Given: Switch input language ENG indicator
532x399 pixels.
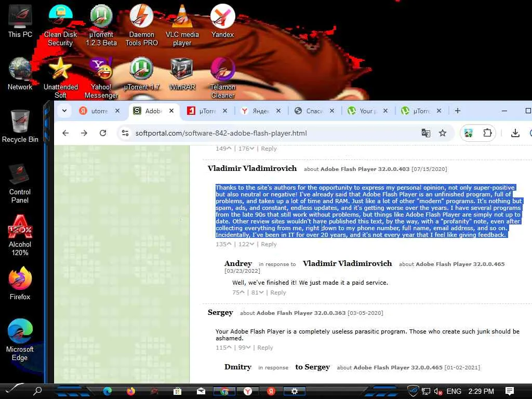Looking at the screenshot, I should pyautogui.click(x=454, y=391).
